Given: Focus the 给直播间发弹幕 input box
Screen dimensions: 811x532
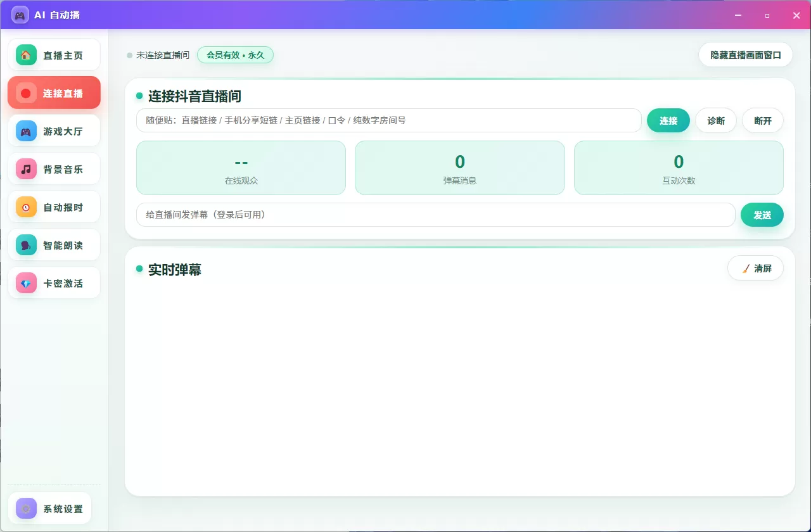Looking at the screenshot, I should [436, 215].
